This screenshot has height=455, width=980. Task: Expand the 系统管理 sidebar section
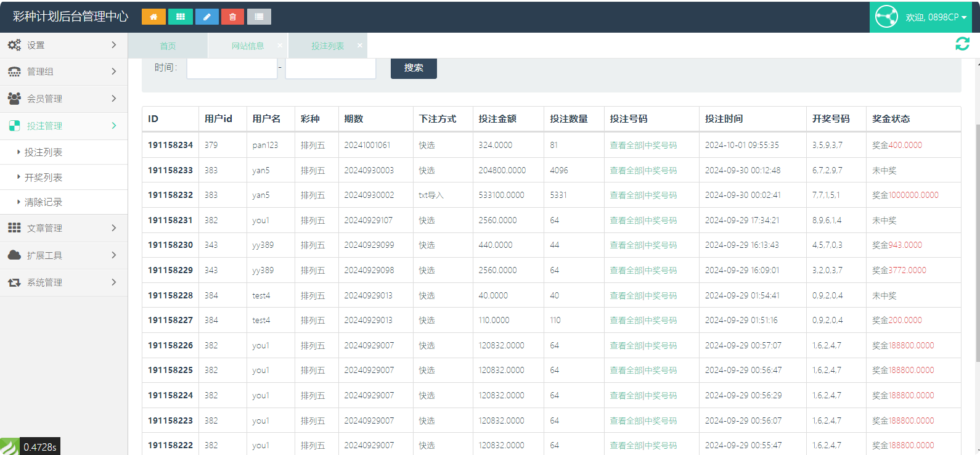pos(63,282)
